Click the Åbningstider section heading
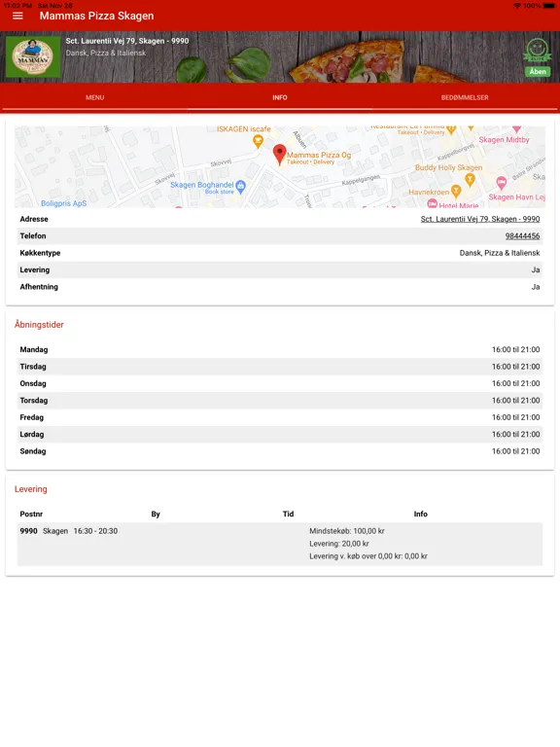This screenshot has height=747, width=560. [39, 325]
